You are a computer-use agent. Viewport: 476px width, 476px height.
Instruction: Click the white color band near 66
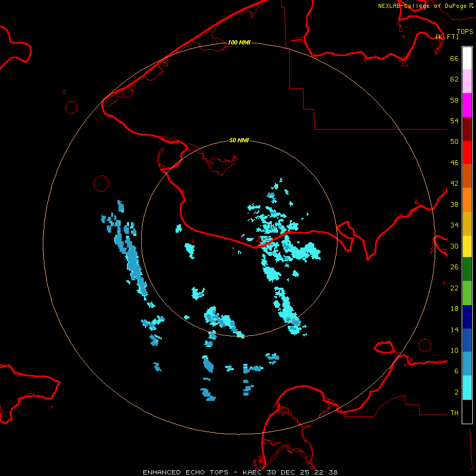click(467, 58)
